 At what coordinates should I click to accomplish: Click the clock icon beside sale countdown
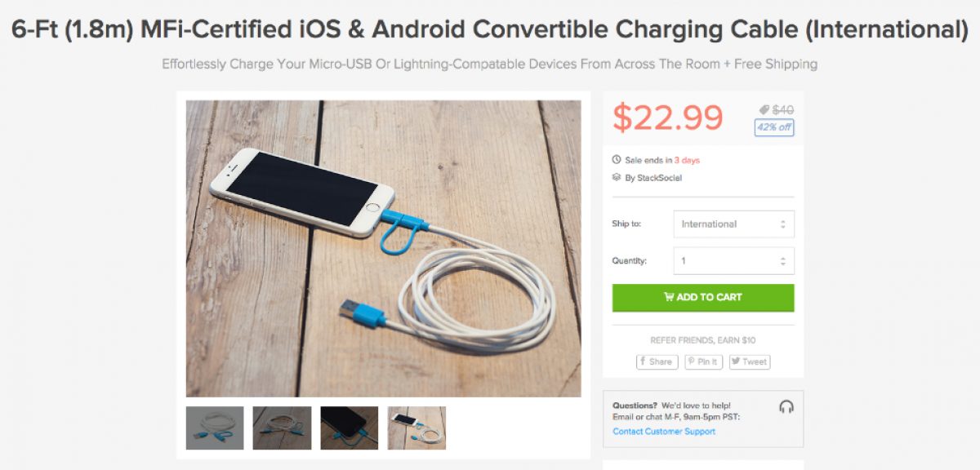(617, 160)
